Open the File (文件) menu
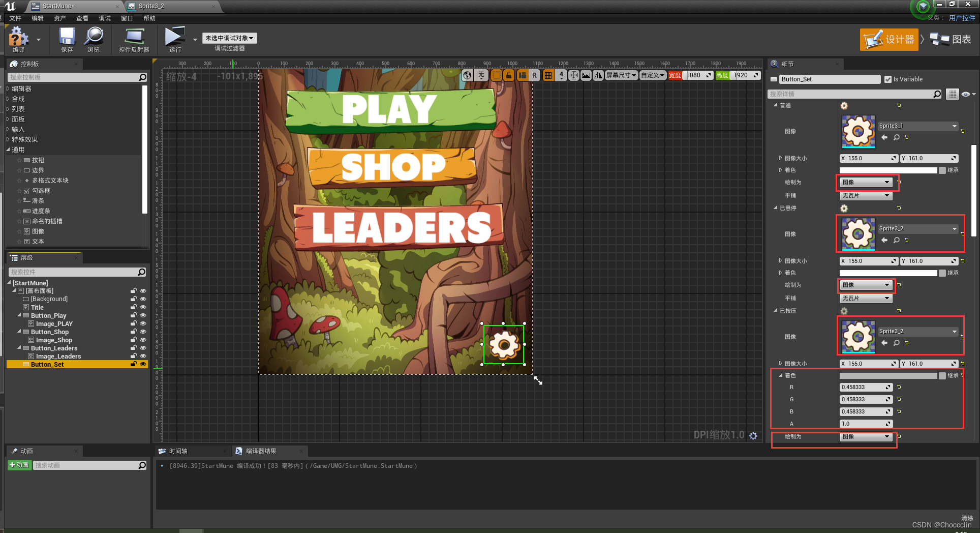980x533 pixels. pyautogui.click(x=15, y=18)
